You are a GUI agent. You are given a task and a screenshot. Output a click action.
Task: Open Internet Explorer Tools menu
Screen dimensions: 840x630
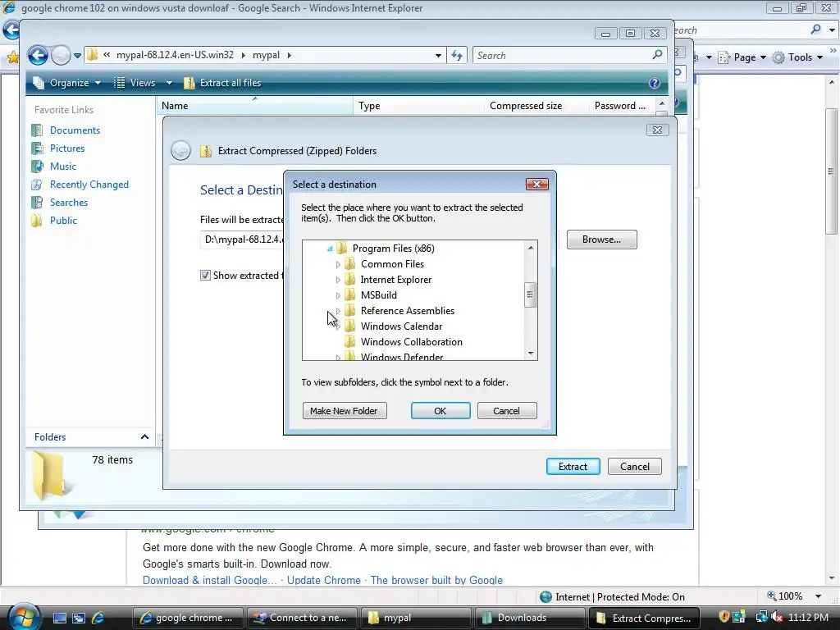pos(797,57)
